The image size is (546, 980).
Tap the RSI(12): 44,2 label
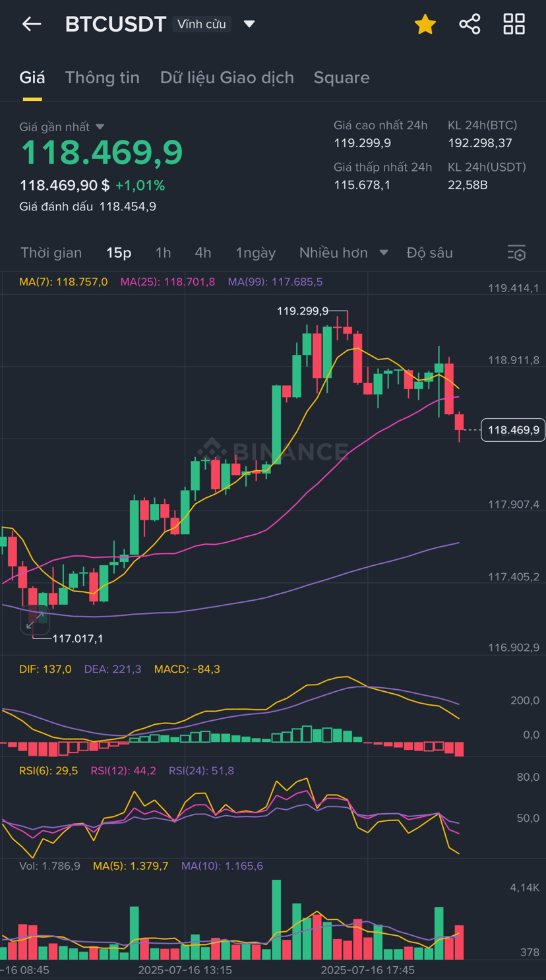coord(123,770)
